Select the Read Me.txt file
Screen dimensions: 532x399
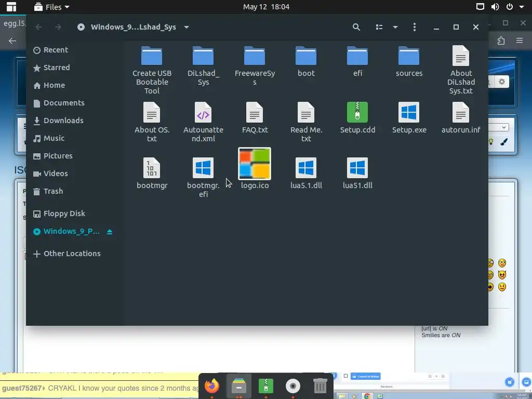point(306,122)
